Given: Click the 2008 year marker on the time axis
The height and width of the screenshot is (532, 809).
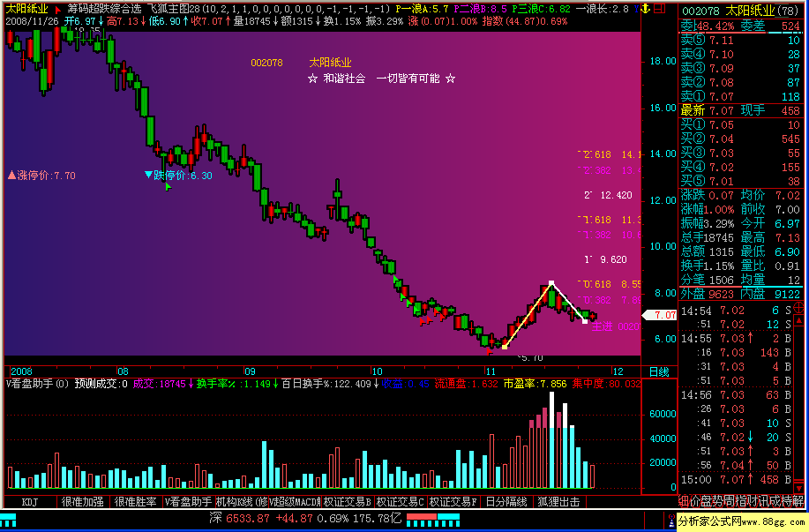Looking at the screenshot, I should coord(21,371).
